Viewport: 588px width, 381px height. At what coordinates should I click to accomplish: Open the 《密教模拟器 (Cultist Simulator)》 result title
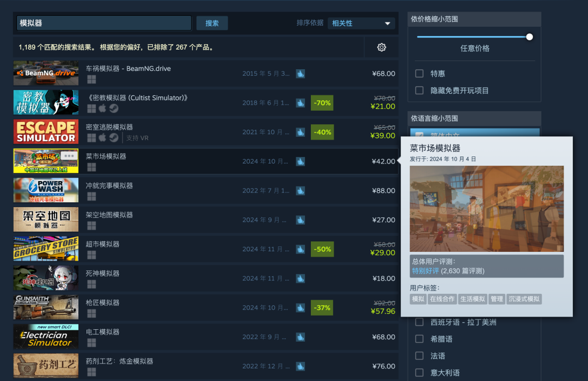coord(137,98)
